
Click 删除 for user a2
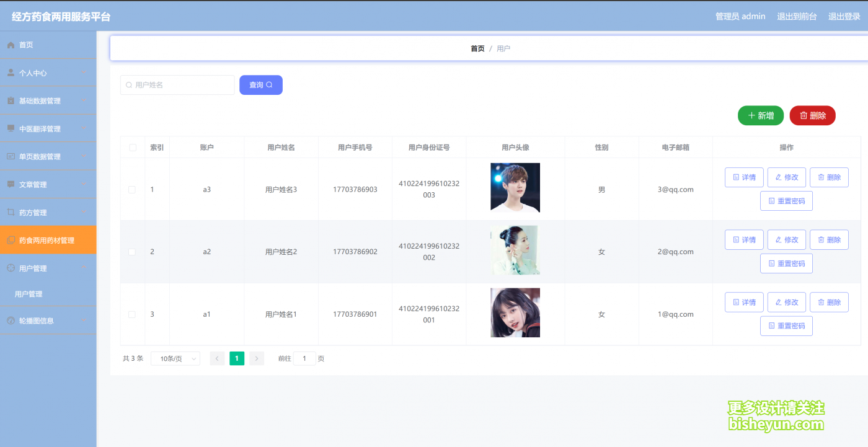829,240
